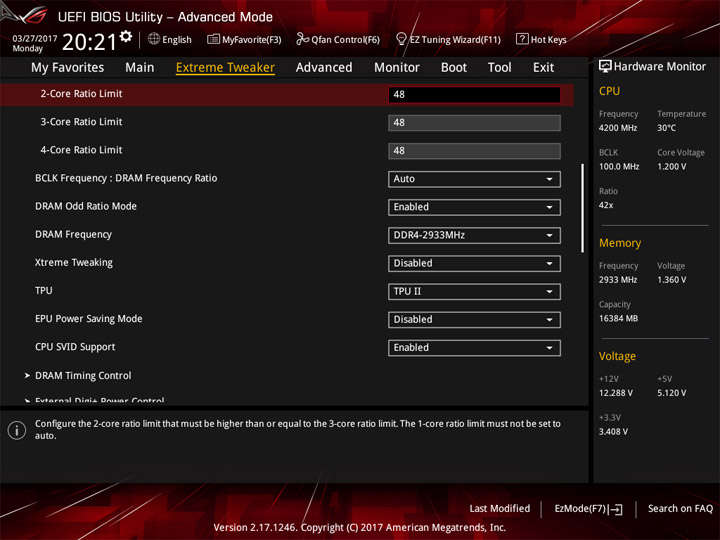Open TPU II dropdown

pyautogui.click(x=474, y=292)
